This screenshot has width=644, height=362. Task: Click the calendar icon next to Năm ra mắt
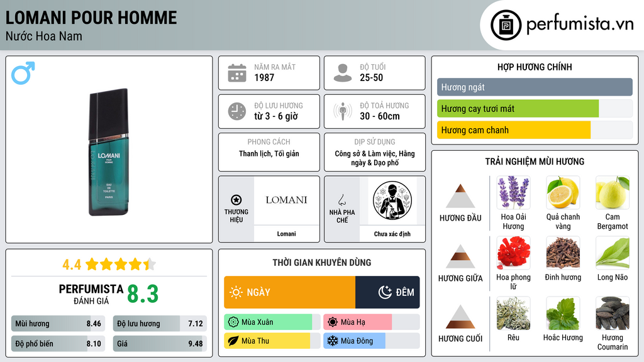237,73
